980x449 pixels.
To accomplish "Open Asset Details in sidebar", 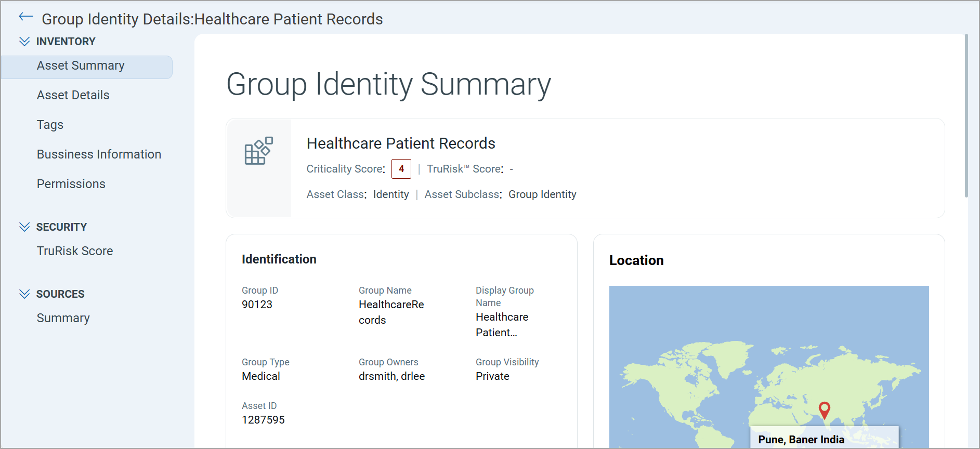I will (73, 96).
